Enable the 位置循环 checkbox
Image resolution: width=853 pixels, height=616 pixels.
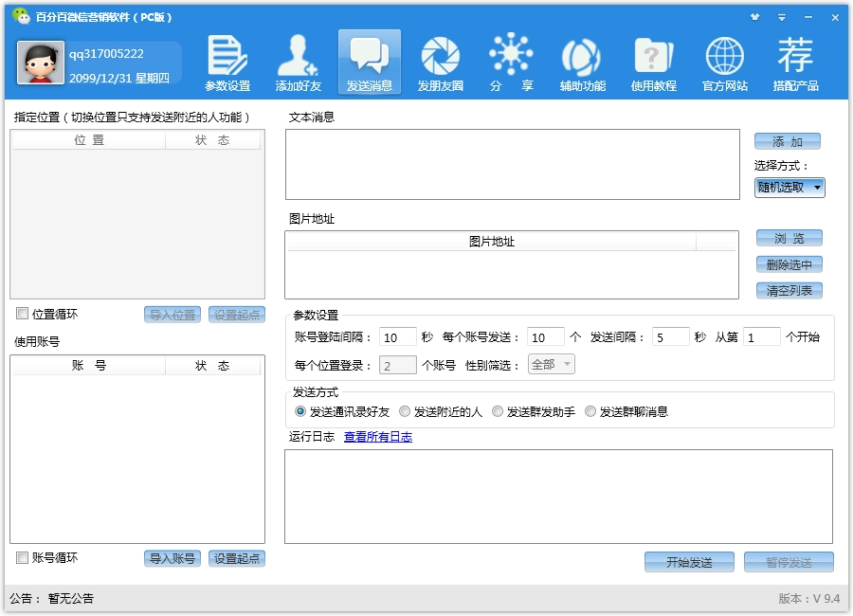[x=23, y=314]
